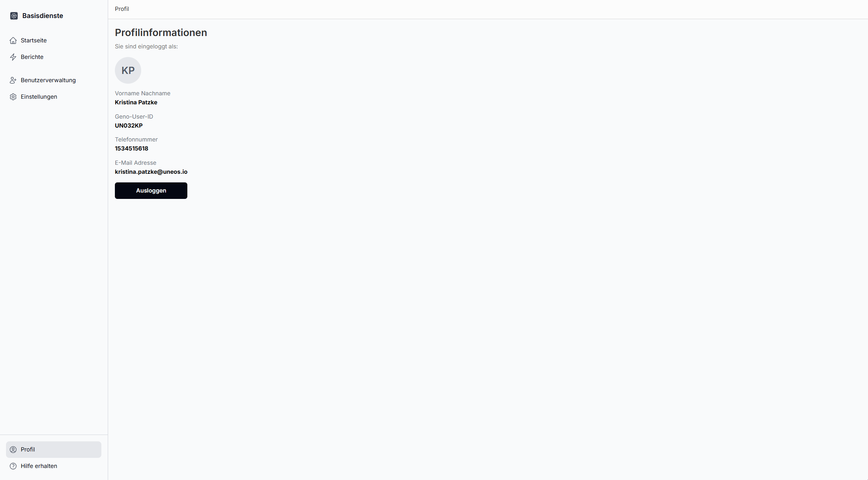Click the Profil breadcrumb in the header
This screenshot has height=480, width=868.
[x=122, y=9]
